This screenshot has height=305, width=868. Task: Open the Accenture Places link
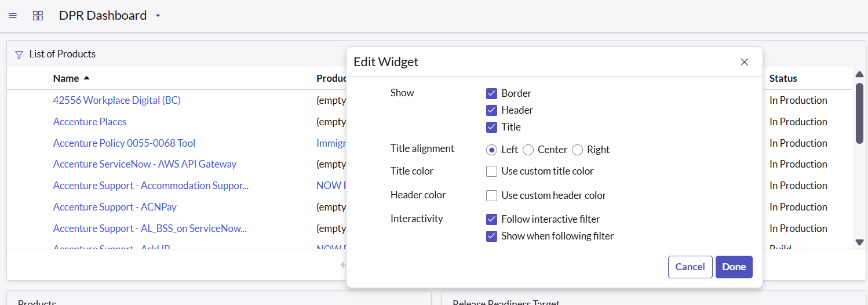pos(90,122)
